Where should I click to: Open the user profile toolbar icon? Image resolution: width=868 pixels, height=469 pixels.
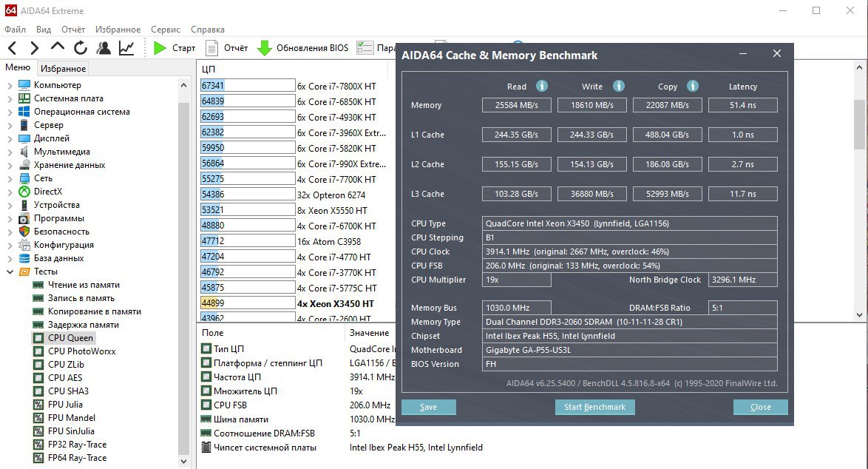pyautogui.click(x=104, y=48)
